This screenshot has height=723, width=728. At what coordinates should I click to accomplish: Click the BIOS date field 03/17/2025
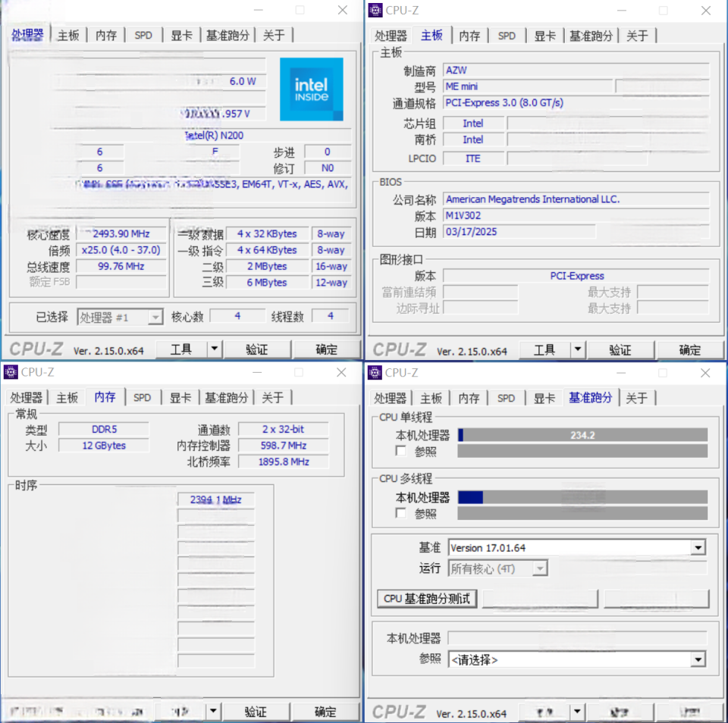[519, 232]
